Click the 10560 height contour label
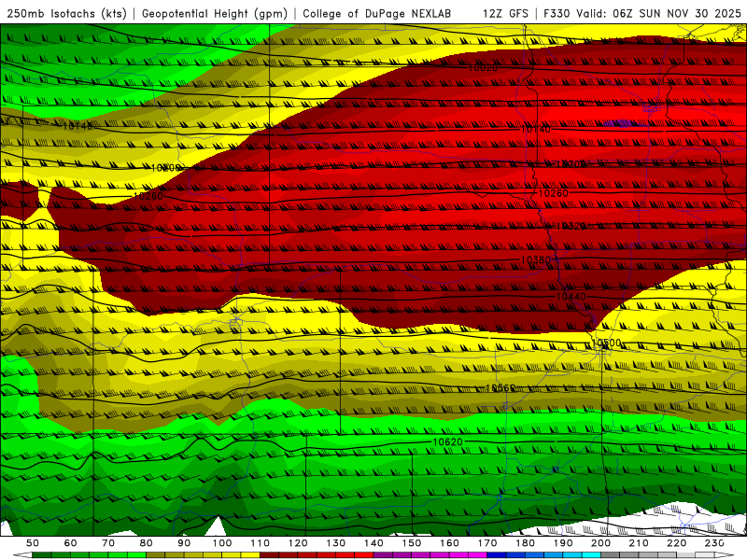The height and width of the screenshot is (560, 747). [500, 388]
